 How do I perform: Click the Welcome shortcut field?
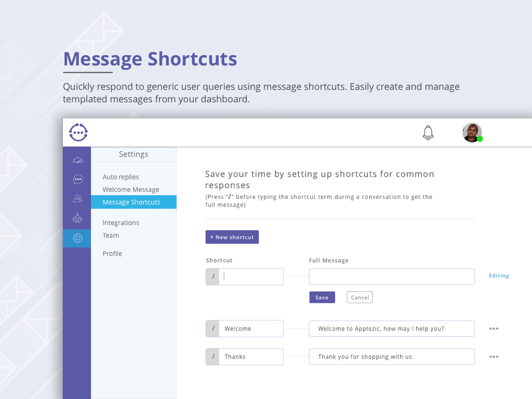point(245,328)
